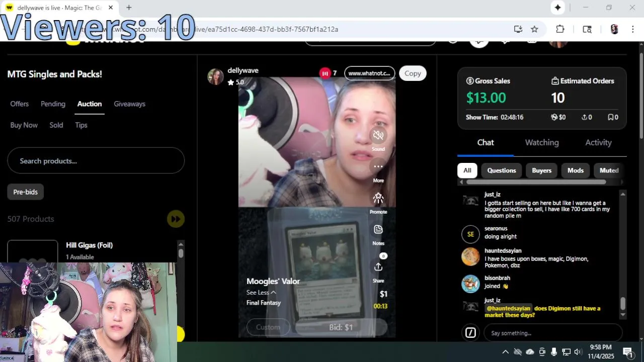Select the Auction tab

(x=90, y=104)
